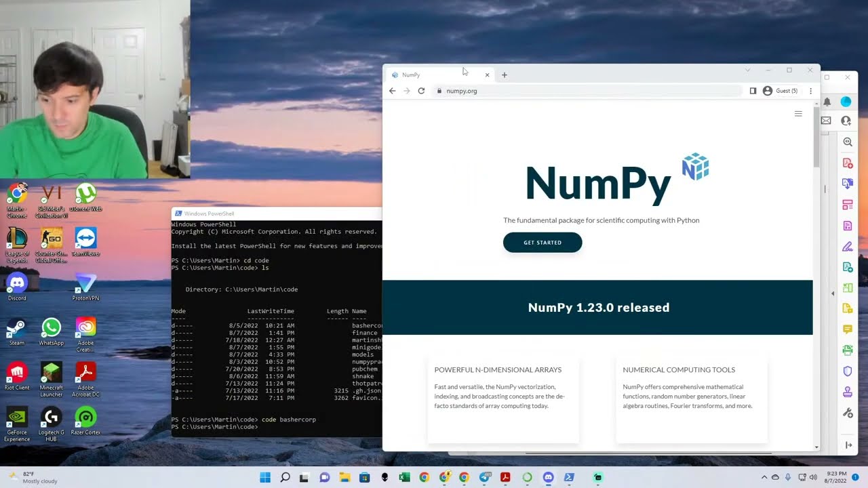Open Discord desktop shortcut
This screenshot has height=488, width=868.
coord(17,287)
